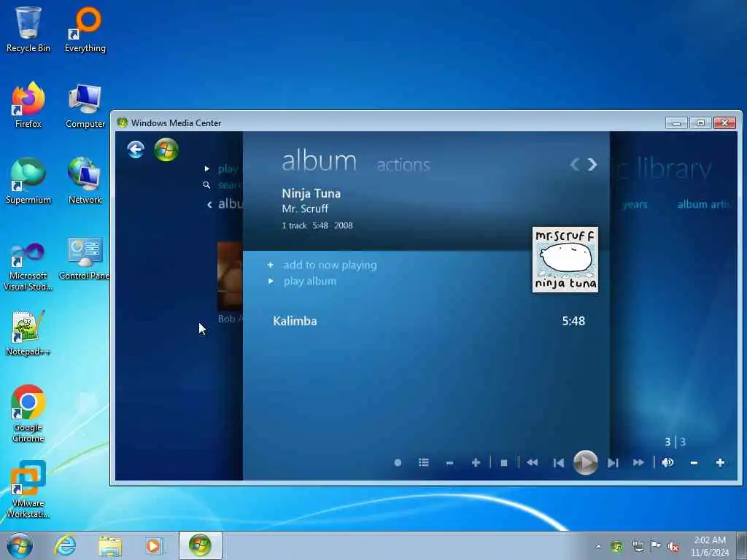Select Media Center taskbar button
The height and width of the screenshot is (560, 747).
click(200, 545)
